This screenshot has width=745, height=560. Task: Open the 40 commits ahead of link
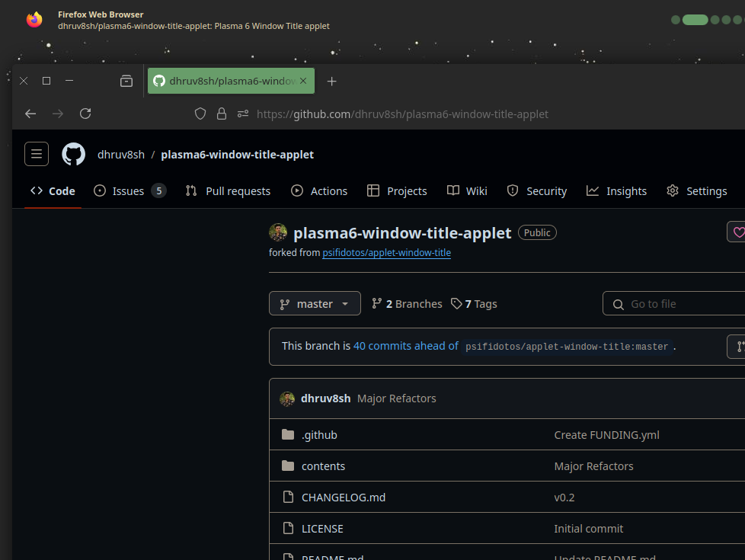pyautogui.click(x=406, y=346)
